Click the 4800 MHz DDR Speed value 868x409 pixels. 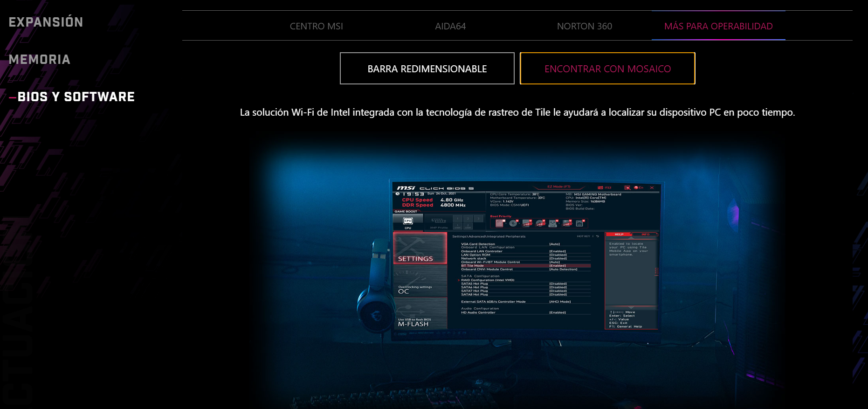click(x=453, y=205)
